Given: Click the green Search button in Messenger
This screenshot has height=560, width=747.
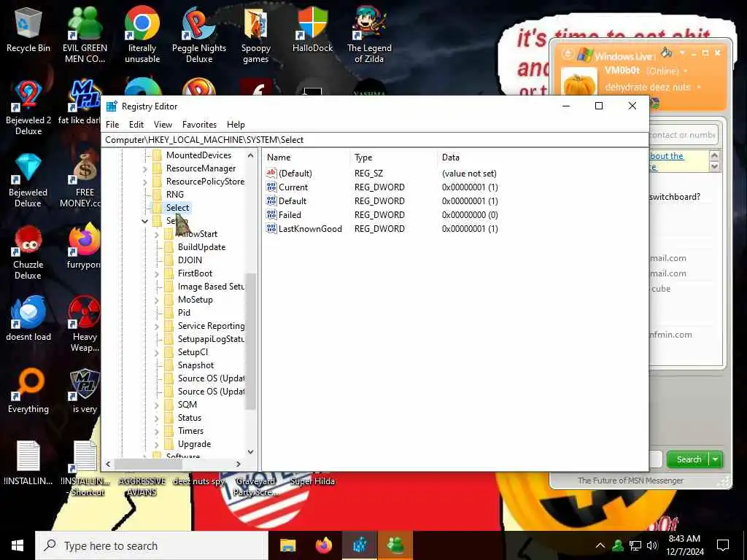Looking at the screenshot, I should point(689,459).
